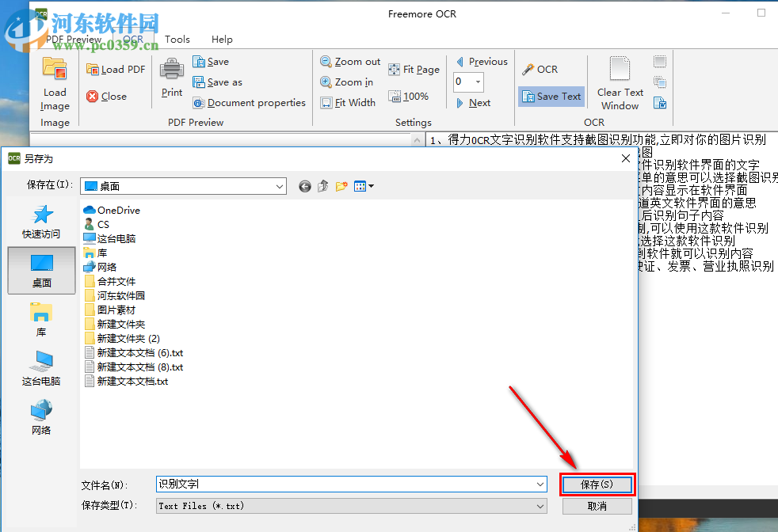Select Fit Page view
The image size is (778, 532).
[414, 70]
